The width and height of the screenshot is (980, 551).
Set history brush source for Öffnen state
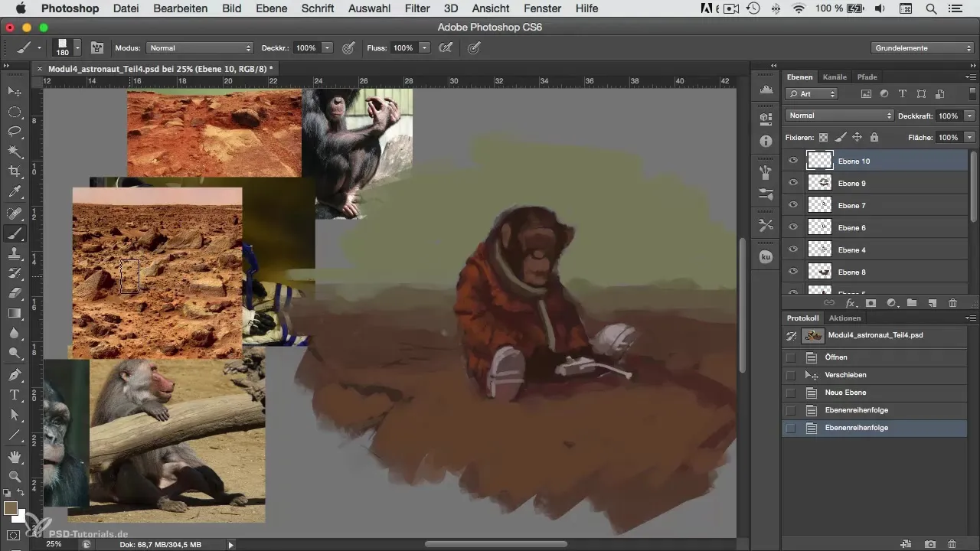[x=791, y=357]
